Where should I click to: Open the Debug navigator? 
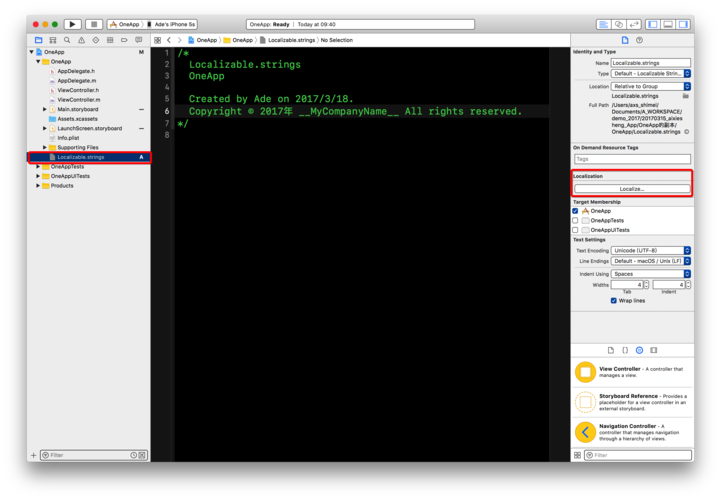[x=110, y=40]
